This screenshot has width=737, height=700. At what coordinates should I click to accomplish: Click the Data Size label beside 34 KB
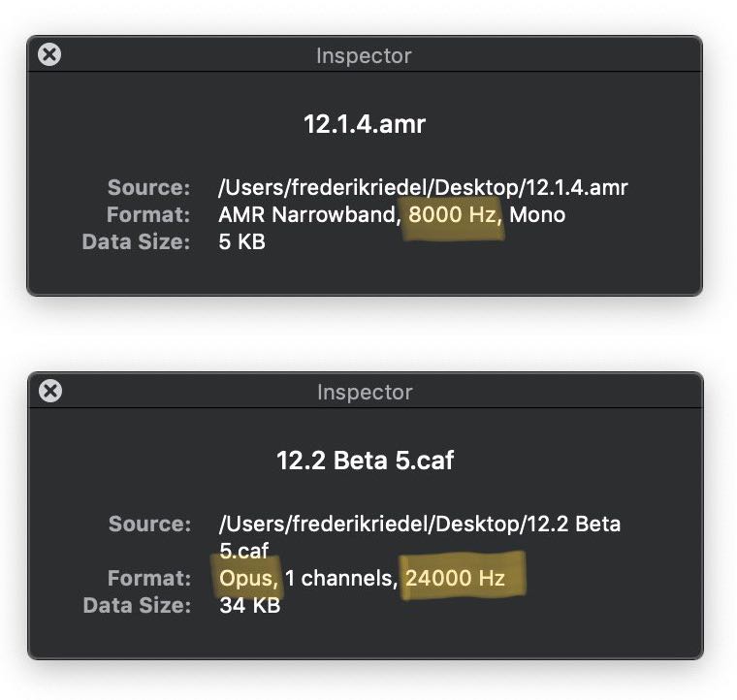click(x=137, y=606)
